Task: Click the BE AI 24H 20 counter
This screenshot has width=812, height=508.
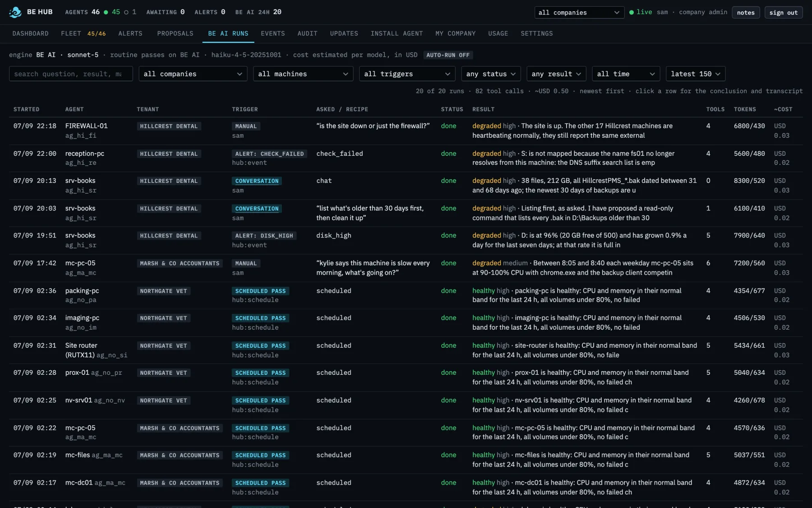Action: pos(258,12)
